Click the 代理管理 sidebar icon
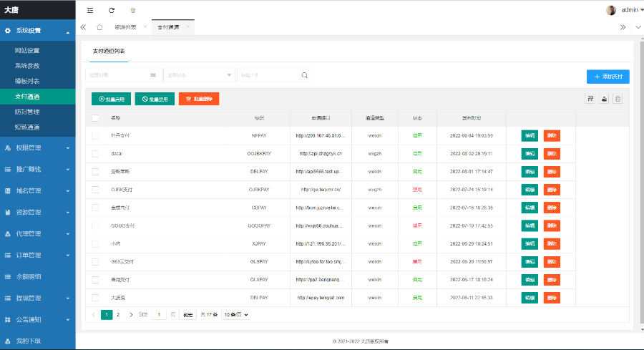Image resolution: width=644 pixels, height=350 pixels. pyautogui.click(x=7, y=234)
